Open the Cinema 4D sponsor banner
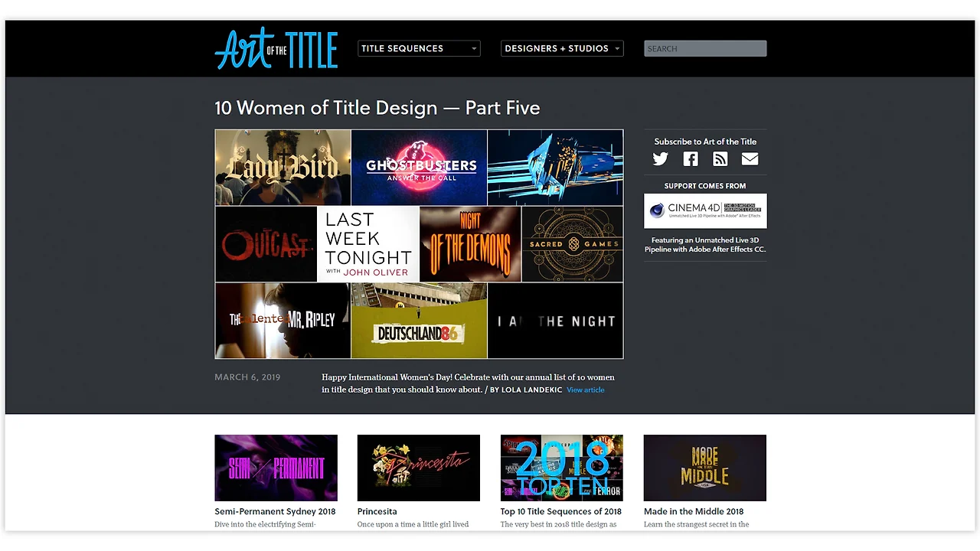 coord(705,210)
